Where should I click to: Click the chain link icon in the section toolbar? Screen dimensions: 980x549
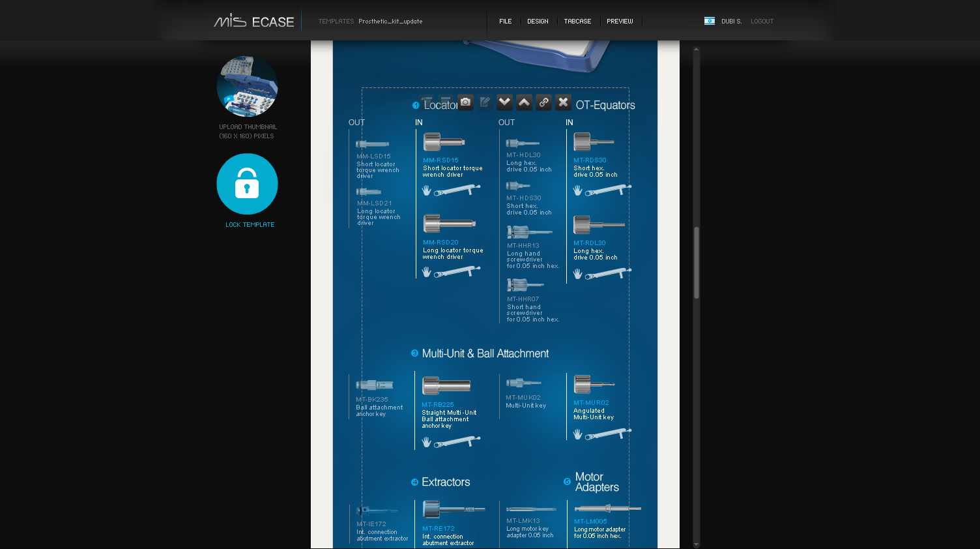[x=543, y=102]
